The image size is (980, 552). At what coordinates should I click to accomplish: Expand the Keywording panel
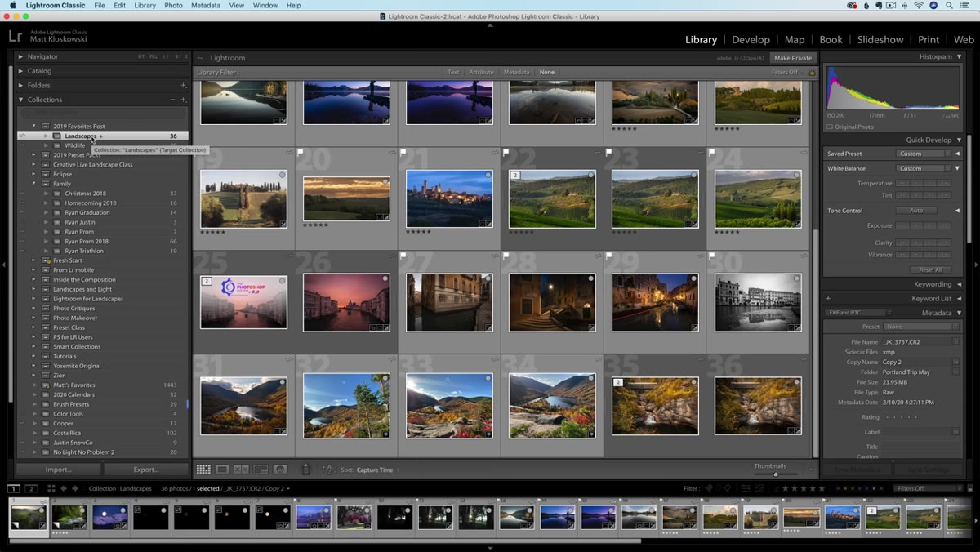pos(959,284)
